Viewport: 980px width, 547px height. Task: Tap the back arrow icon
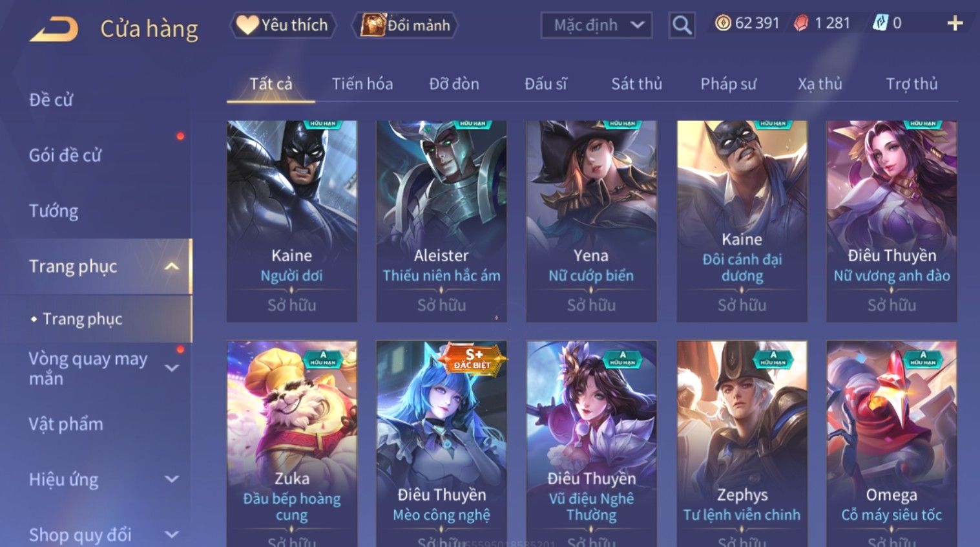54,29
